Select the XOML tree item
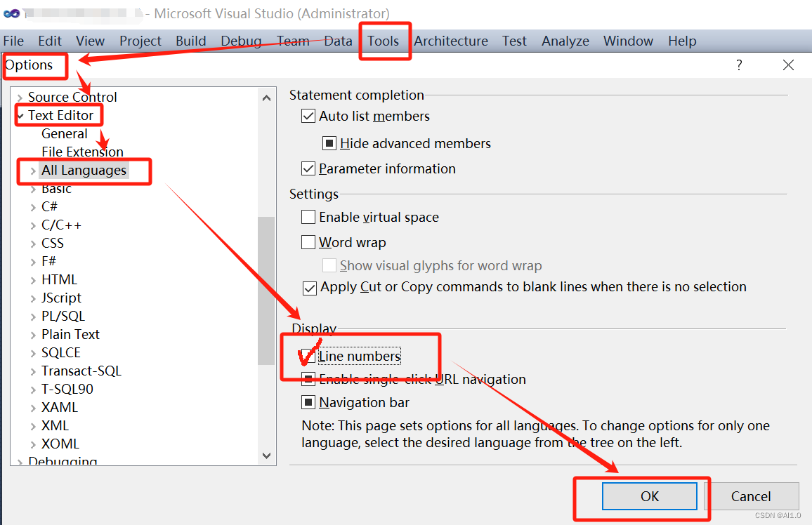Image resolution: width=812 pixels, height=525 pixels. tap(60, 444)
